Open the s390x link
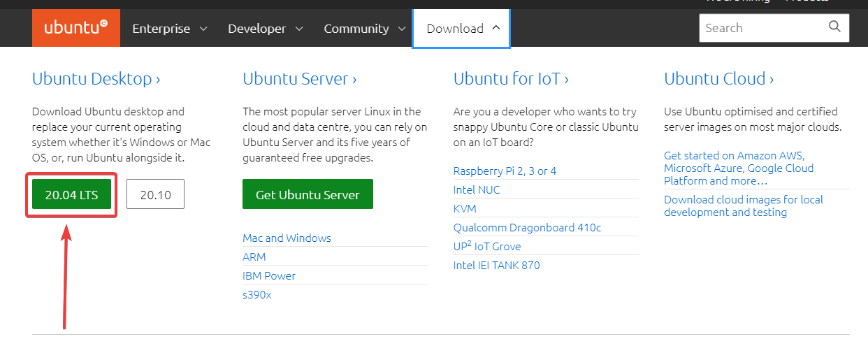868x346 pixels. (x=257, y=294)
